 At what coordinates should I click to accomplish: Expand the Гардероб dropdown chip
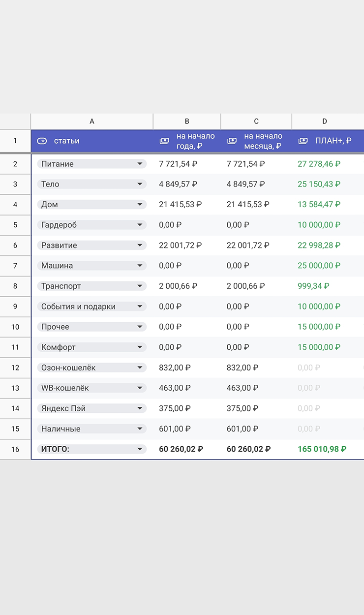point(140,225)
